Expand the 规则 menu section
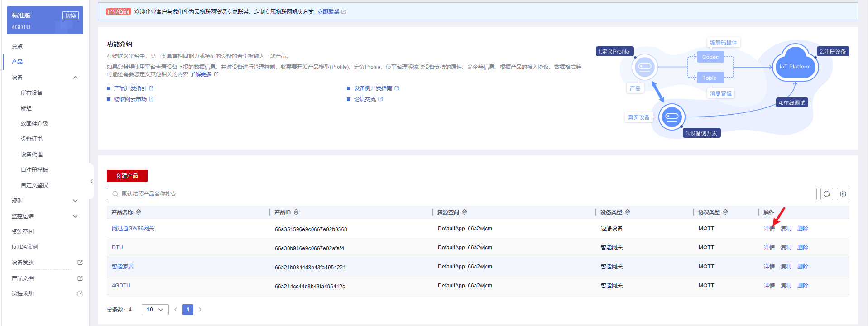The image size is (868, 326). pos(75,201)
